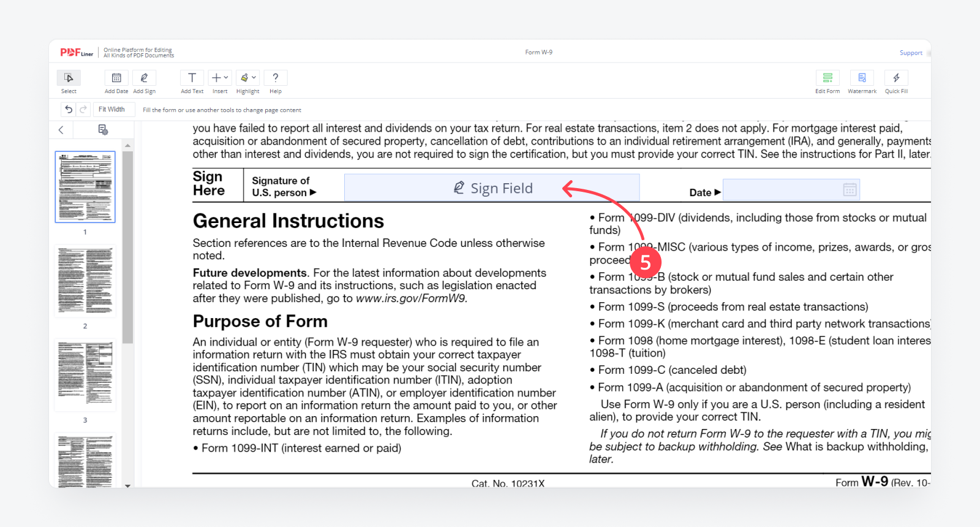Click "Form 1099-INT (interest earned or paid)" text
The image size is (980, 527).
coord(297,448)
